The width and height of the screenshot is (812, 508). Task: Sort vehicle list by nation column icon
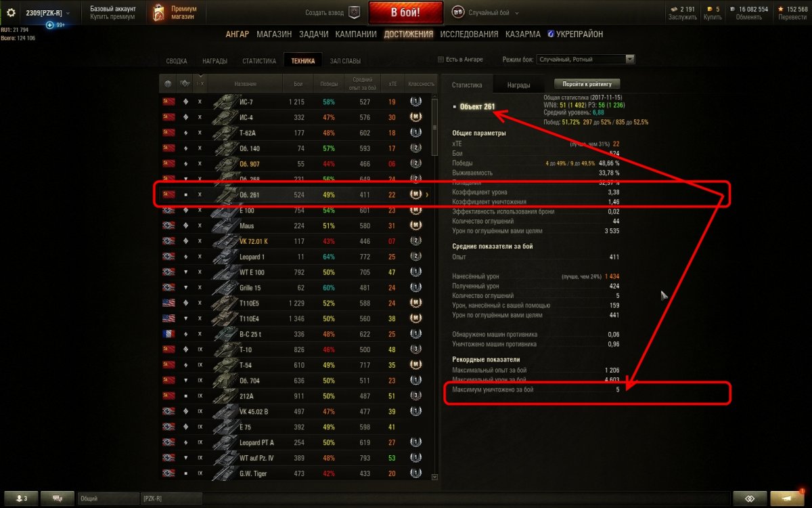point(168,84)
